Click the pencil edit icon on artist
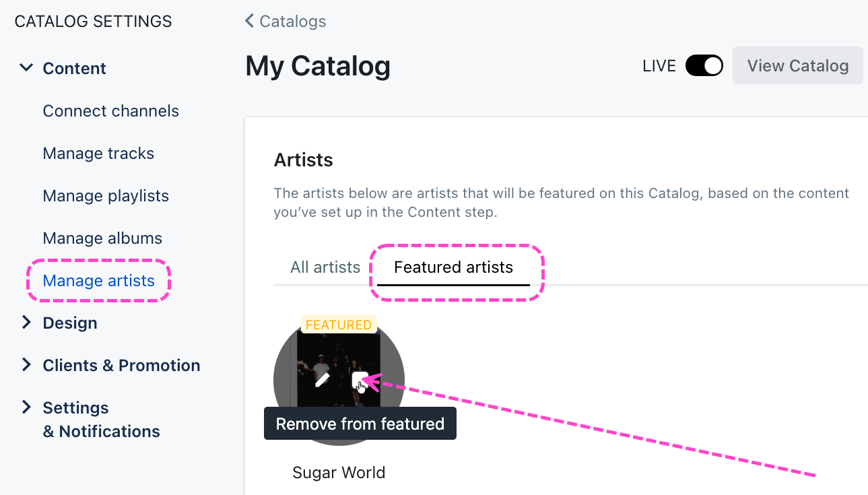868x495 pixels. pos(322,381)
